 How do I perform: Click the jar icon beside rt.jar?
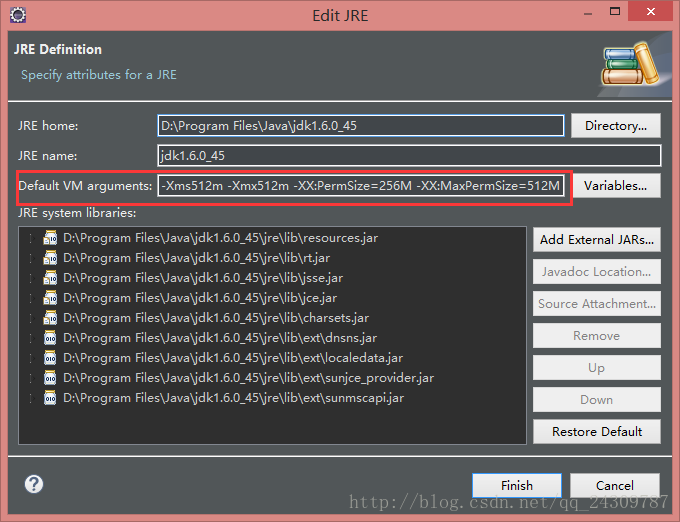click(50, 258)
